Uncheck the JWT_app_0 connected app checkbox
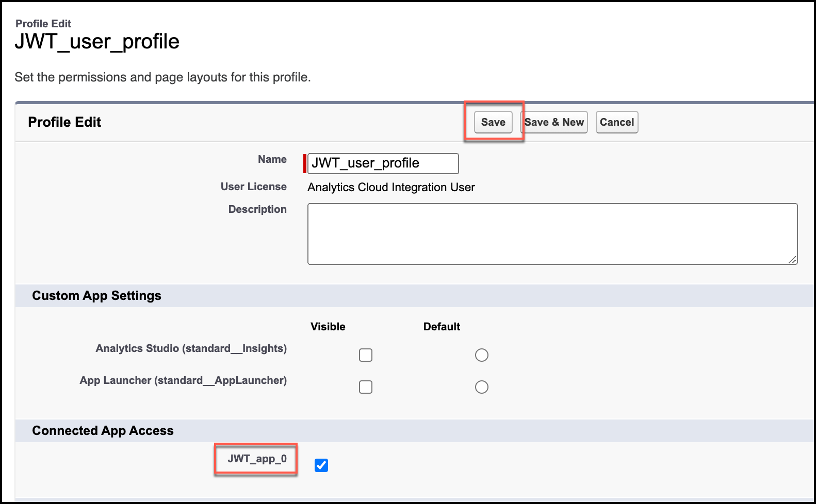 (321, 465)
